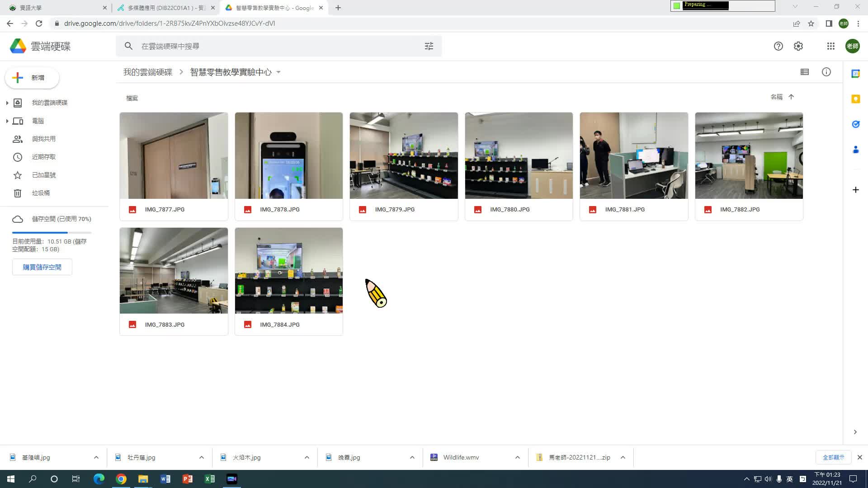Viewport: 868px width, 488px height.
Task: Open Windows Start menu
Action: pos(11,479)
